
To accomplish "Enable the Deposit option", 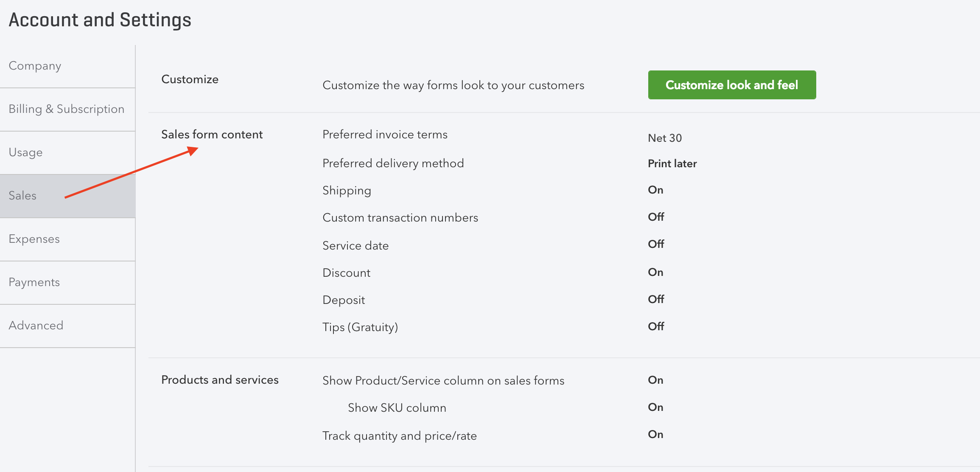I will click(656, 299).
